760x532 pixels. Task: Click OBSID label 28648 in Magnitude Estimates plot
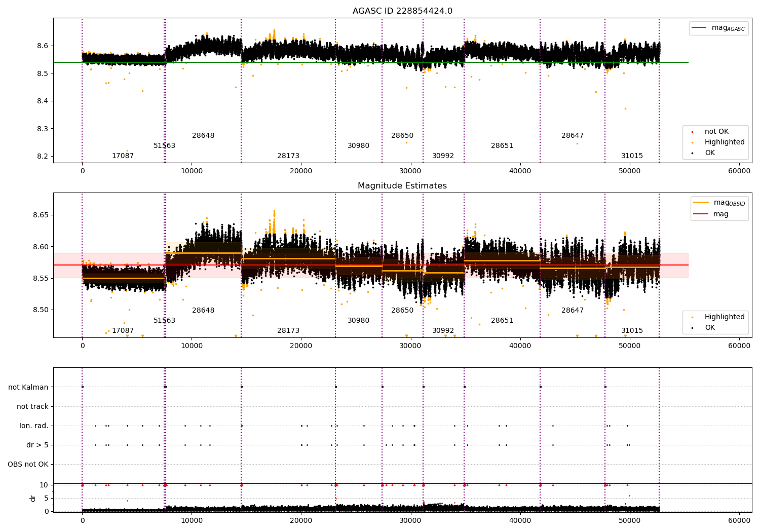[x=203, y=311]
